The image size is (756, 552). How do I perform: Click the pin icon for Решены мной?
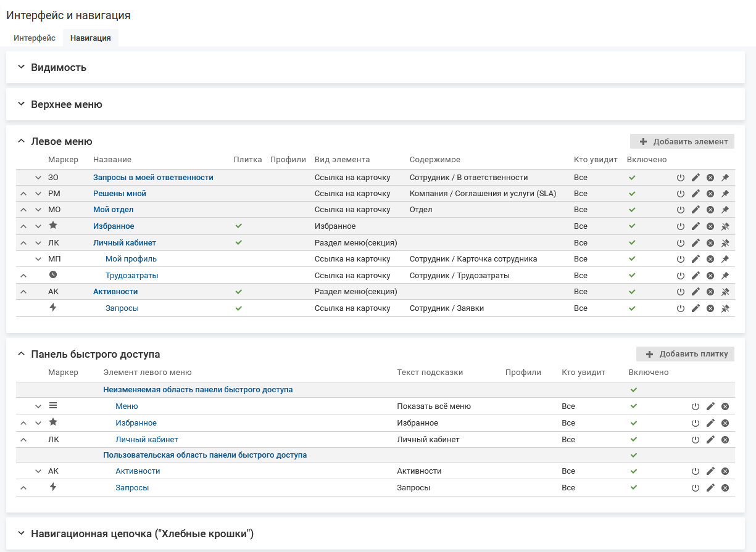pyautogui.click(x=725, y=194)
